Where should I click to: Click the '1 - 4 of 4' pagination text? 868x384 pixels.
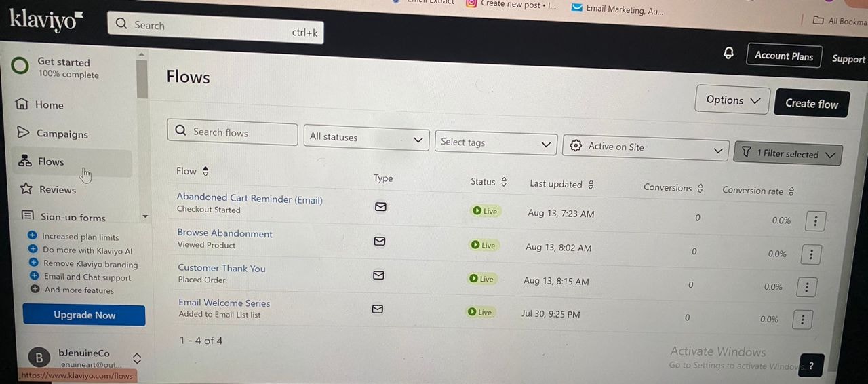201,341
